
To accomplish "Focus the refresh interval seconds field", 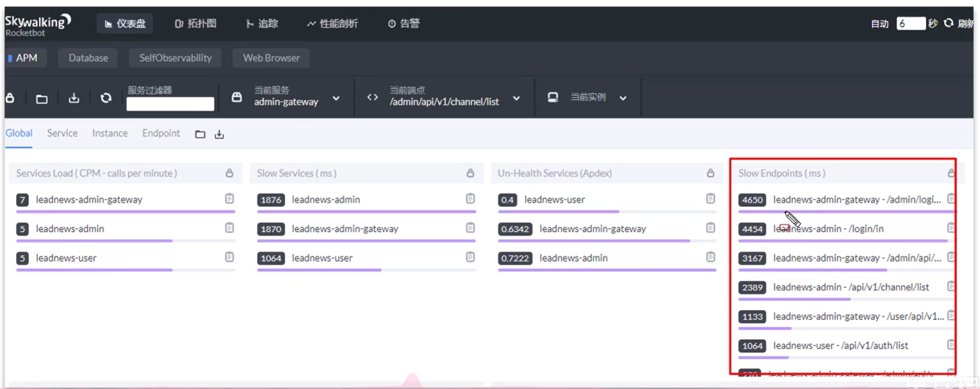I will tap(911, 24).
